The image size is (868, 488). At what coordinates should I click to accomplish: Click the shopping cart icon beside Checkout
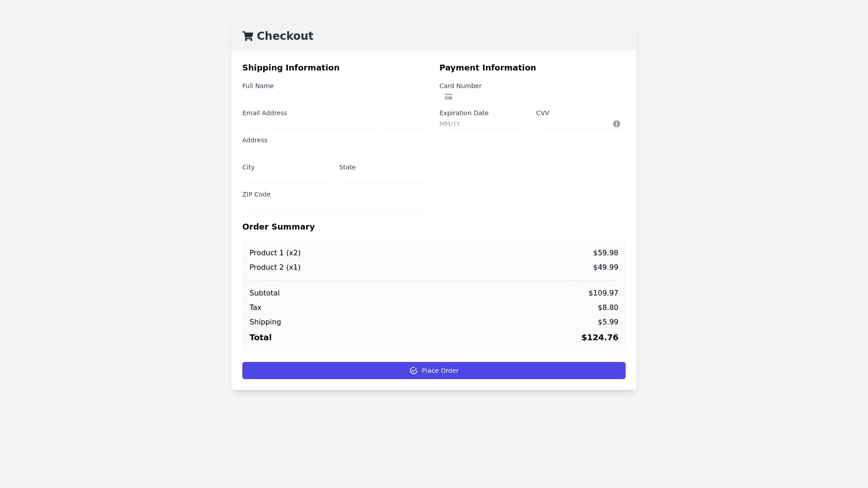click(x=247, y=36)
